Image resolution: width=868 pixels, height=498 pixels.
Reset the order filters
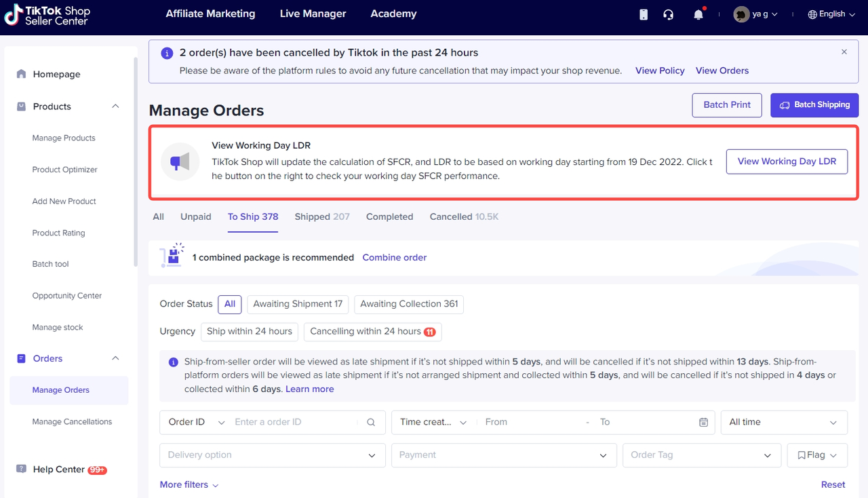pos(833,485)
